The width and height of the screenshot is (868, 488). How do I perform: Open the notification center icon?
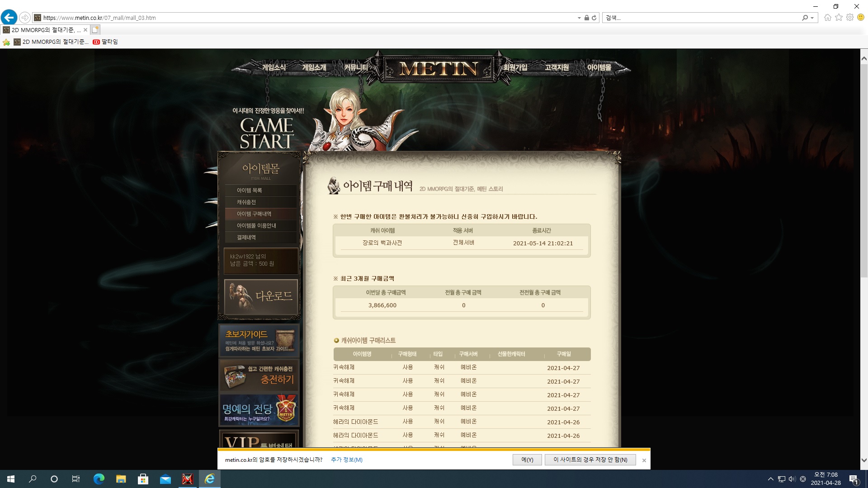pos(854,479)
